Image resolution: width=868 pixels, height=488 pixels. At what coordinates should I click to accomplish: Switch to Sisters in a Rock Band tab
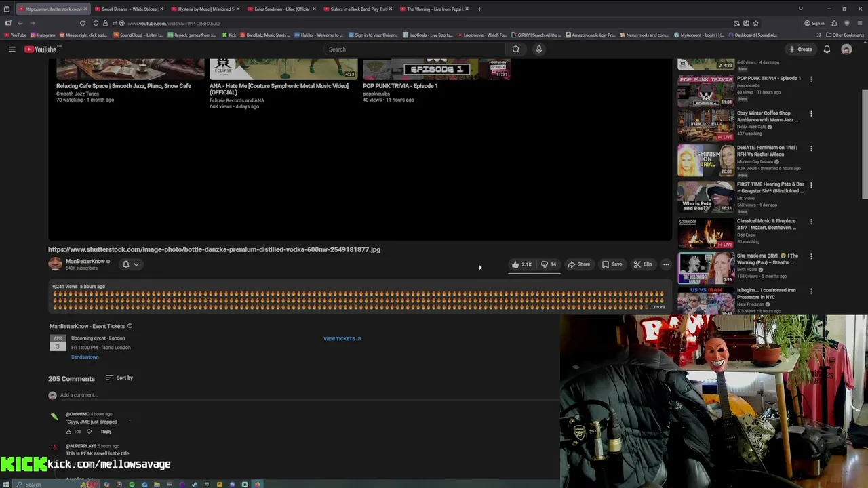coord(357,9)
